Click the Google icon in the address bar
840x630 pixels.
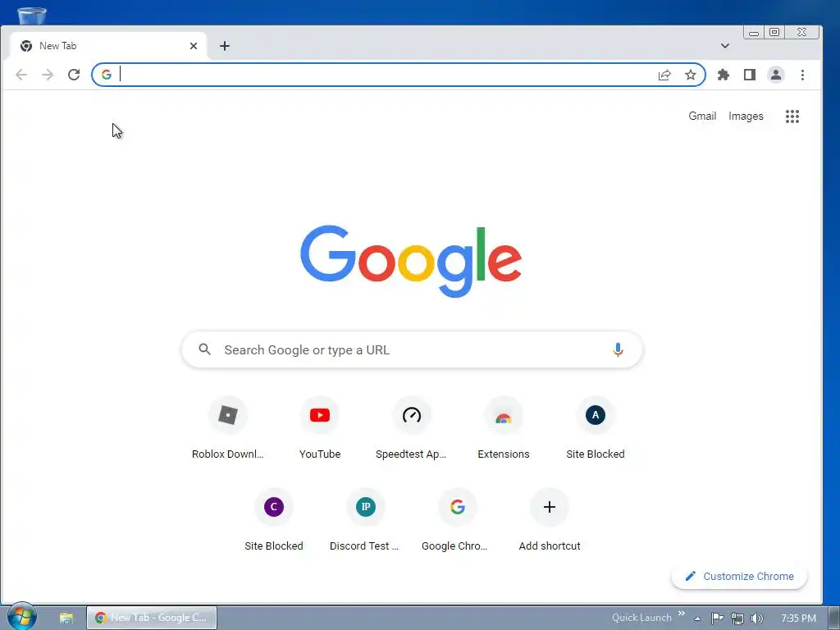coord(107,75)
